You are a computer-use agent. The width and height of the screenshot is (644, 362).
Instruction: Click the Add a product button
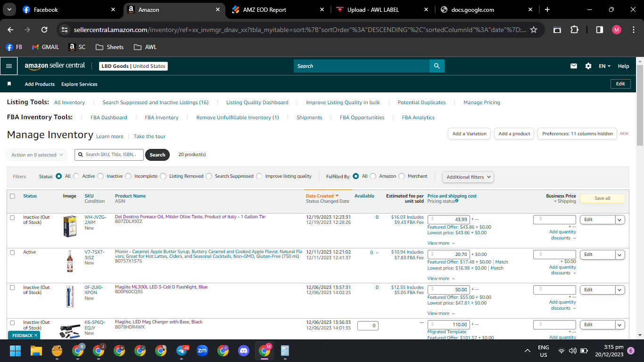(x=514, y=134)
